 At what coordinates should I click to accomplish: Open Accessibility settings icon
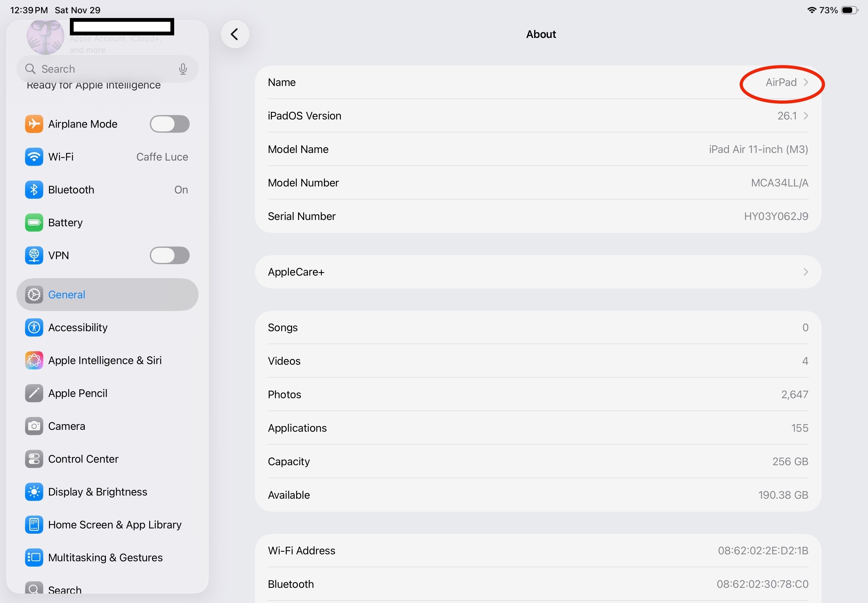coord(34,327)
